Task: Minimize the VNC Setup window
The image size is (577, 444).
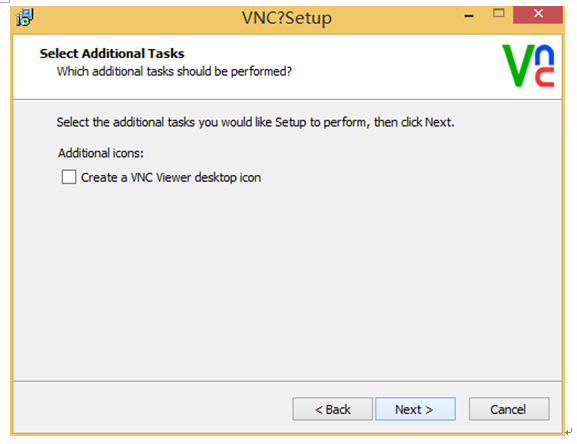Action: coord(469,16)
